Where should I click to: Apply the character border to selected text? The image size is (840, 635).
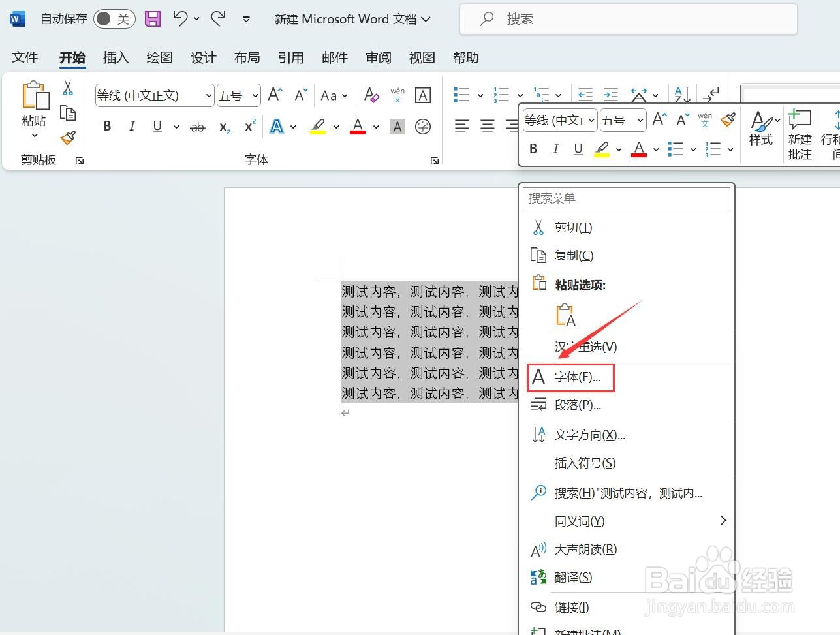coord(423,95)
